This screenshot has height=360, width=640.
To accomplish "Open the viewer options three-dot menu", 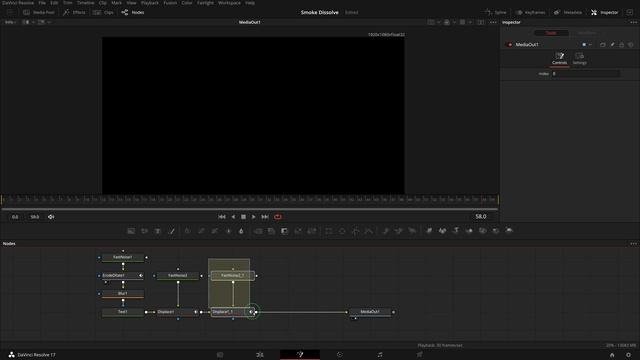I will click(x=493, y=22).
